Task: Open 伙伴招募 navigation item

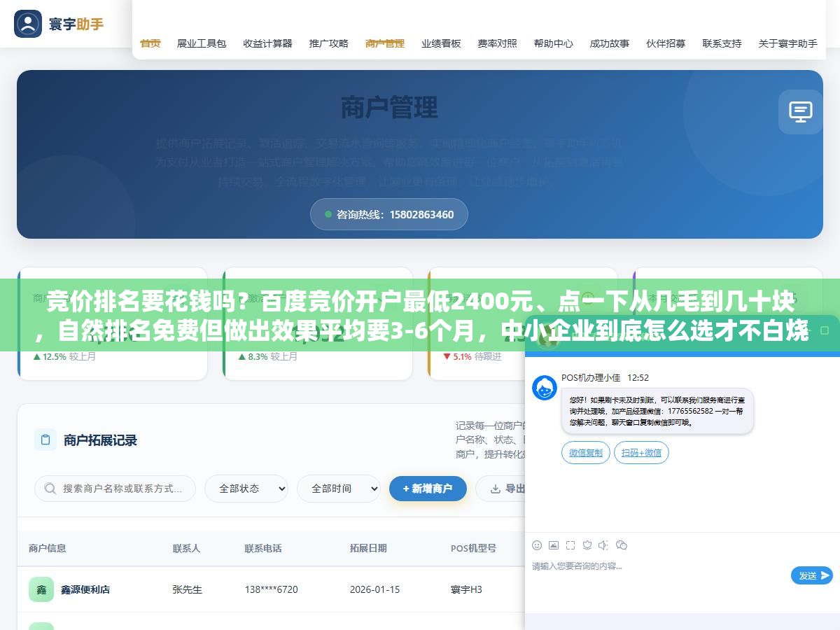Action: pyautogui.click(x=666, y=43)
